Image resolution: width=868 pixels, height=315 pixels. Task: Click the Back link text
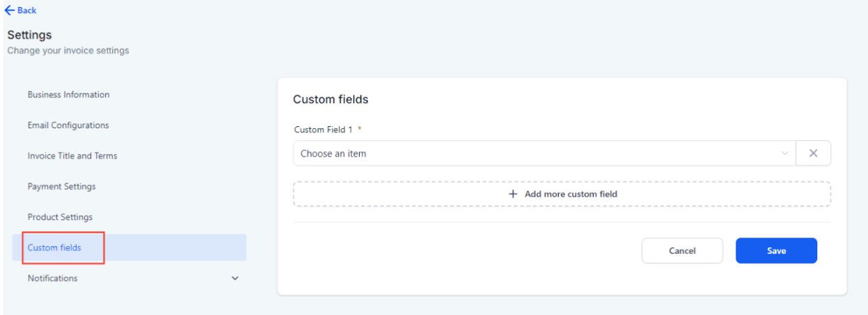tap(27, 10)
